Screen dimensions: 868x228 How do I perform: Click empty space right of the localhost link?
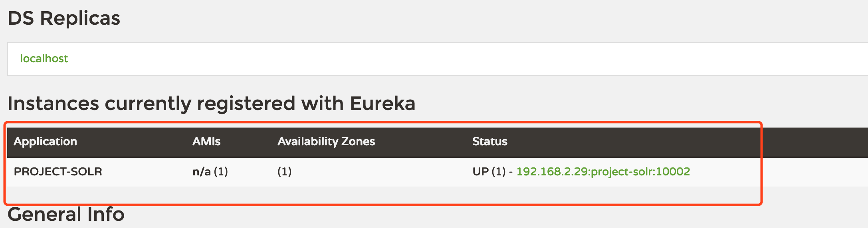[399, 59]
